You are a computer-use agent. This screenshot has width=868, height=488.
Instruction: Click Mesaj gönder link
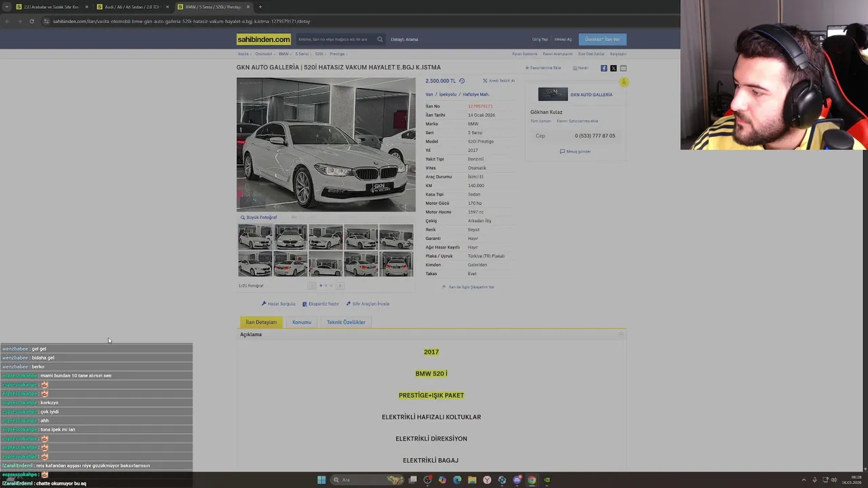[576, 151]
